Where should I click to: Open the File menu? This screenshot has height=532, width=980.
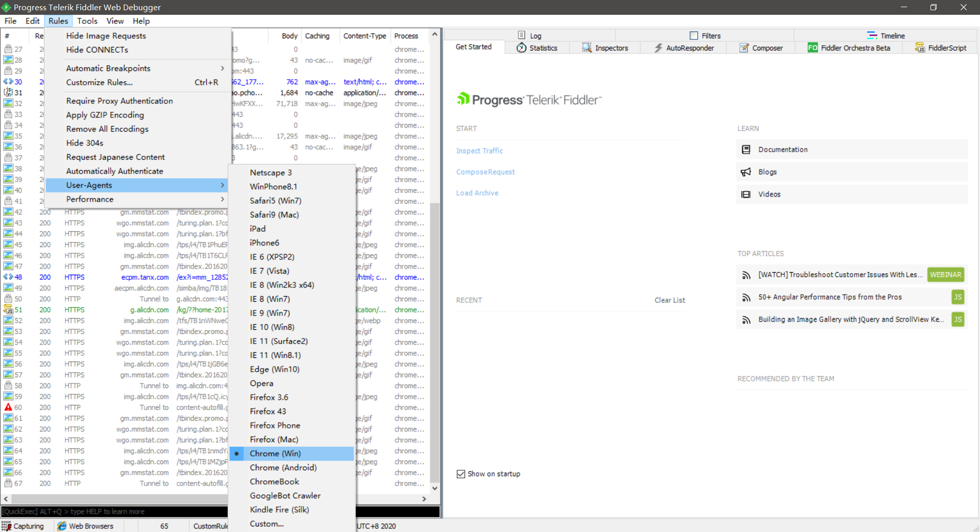coord(10,21)
